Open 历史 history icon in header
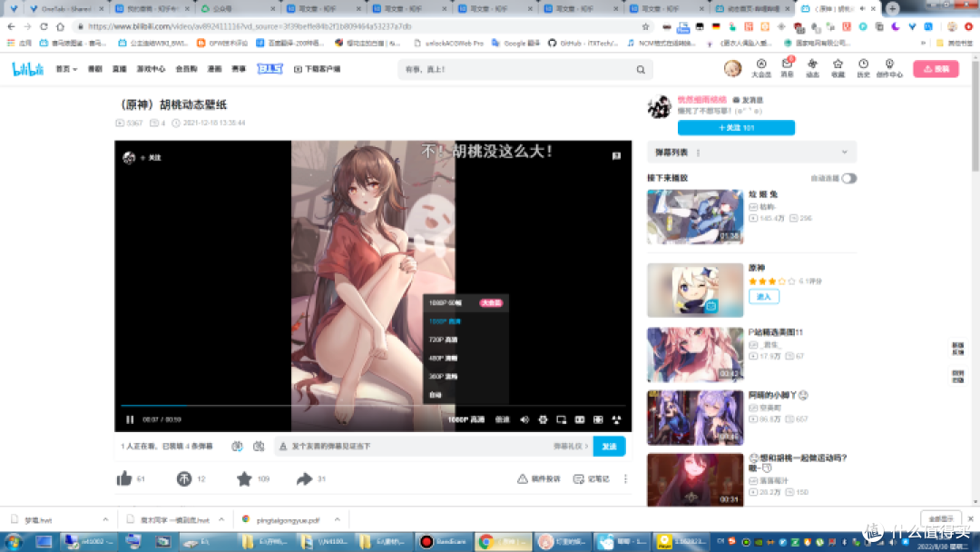Screen dimensions: 980x552 863,67
